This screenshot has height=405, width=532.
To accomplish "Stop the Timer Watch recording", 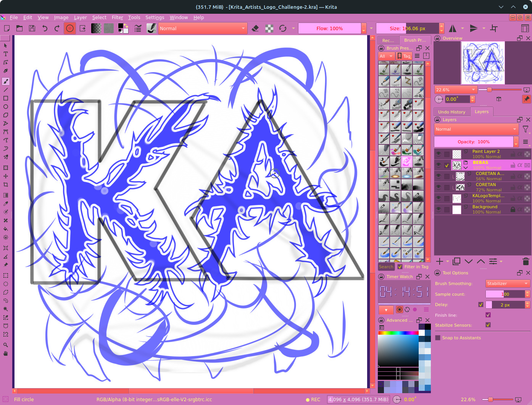I will point(400,310).
